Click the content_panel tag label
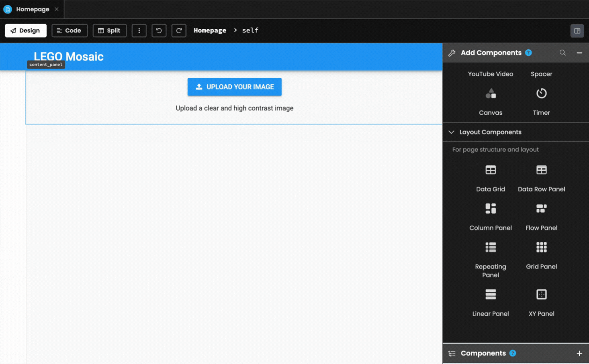 click(46, 65)
